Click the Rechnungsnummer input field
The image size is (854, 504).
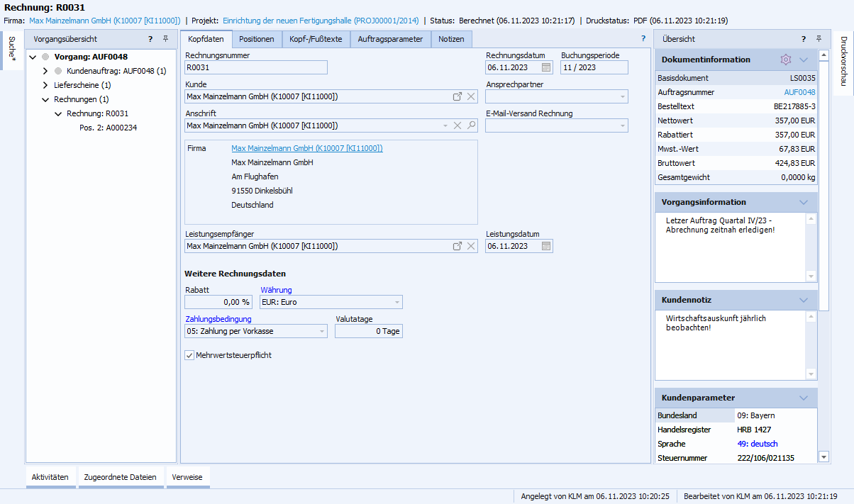point(255,68)
